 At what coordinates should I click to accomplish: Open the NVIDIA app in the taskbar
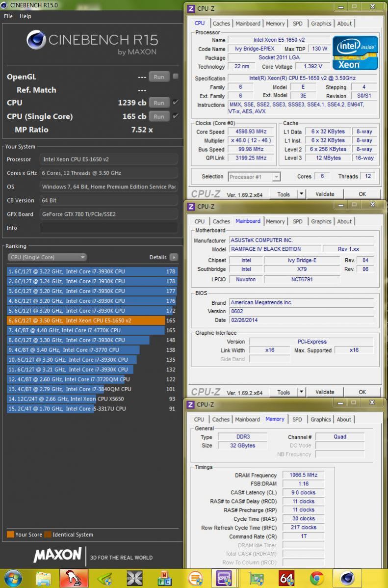click(104, 579)
